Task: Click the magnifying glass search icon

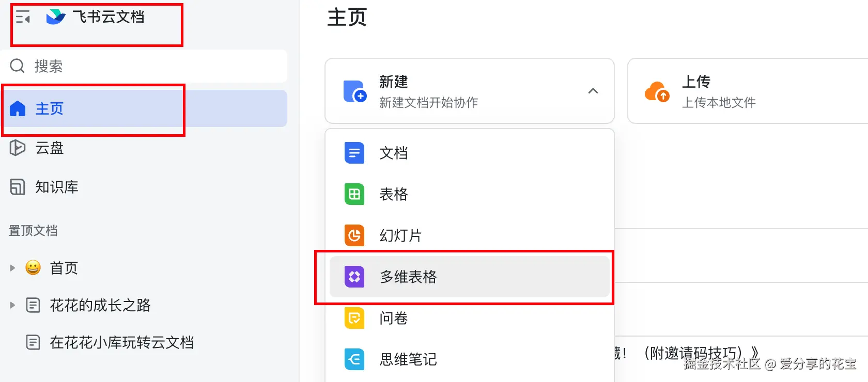Action: click(x=18, y=66)
